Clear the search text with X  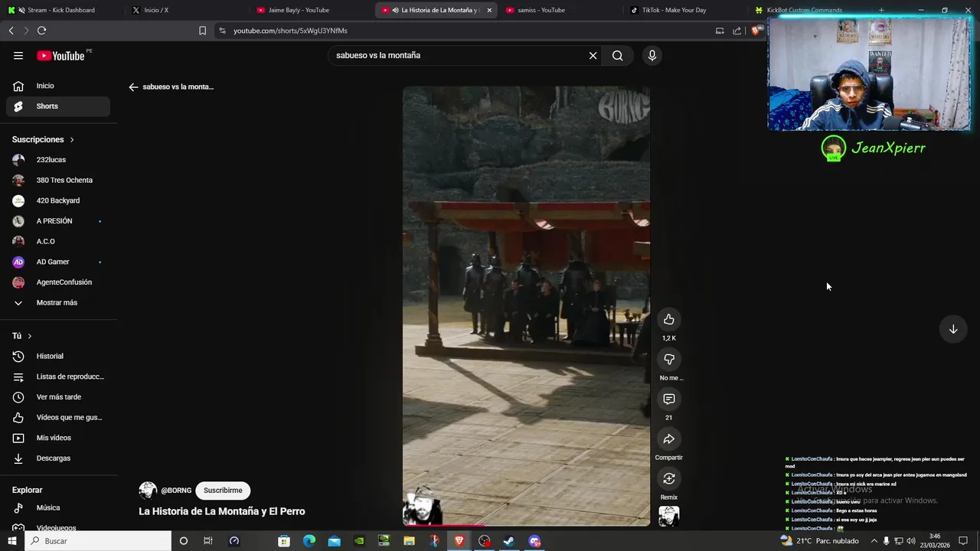click(x=593, y=55)
